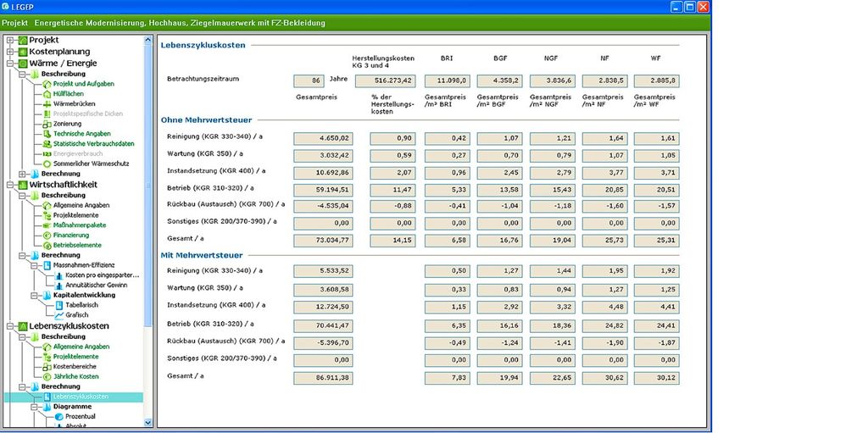Click the Technische Angaben icon
Screen dimensions: 868x433
pos(47,134)
